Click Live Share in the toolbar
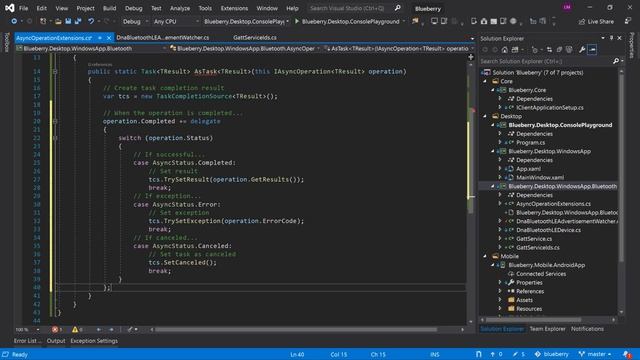640x360 pixels. click(596, 22)
